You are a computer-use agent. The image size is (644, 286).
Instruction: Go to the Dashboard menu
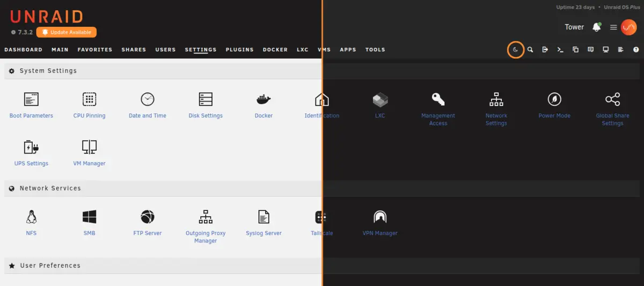[x=23, y=49]
